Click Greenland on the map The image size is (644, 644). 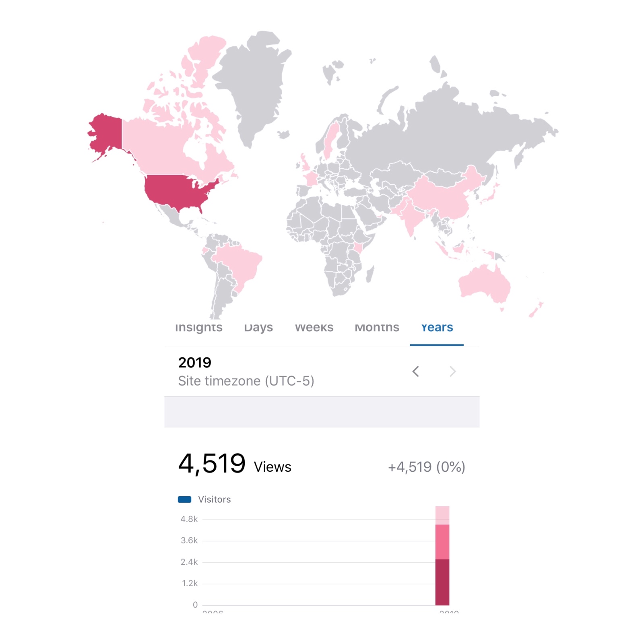[x=254, y=80]
